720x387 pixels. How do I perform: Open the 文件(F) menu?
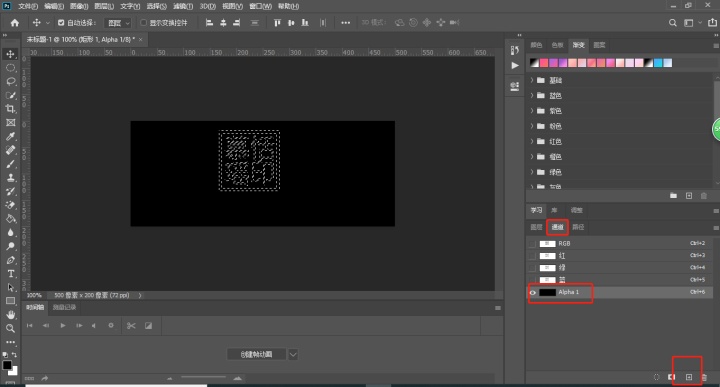pos(28,6)
